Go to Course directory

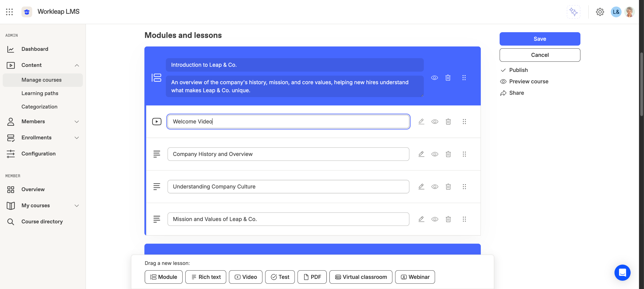point(42,222)
